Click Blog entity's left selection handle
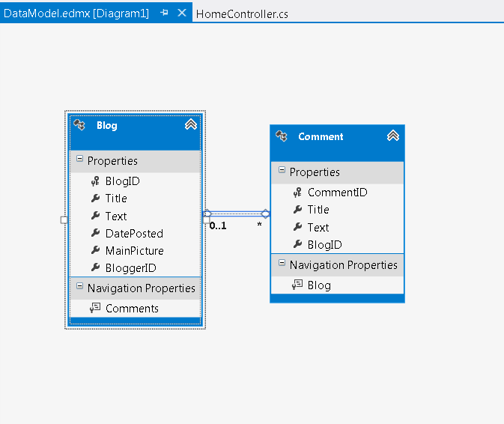This screenshot has height=424, width=504. (64, 220)
